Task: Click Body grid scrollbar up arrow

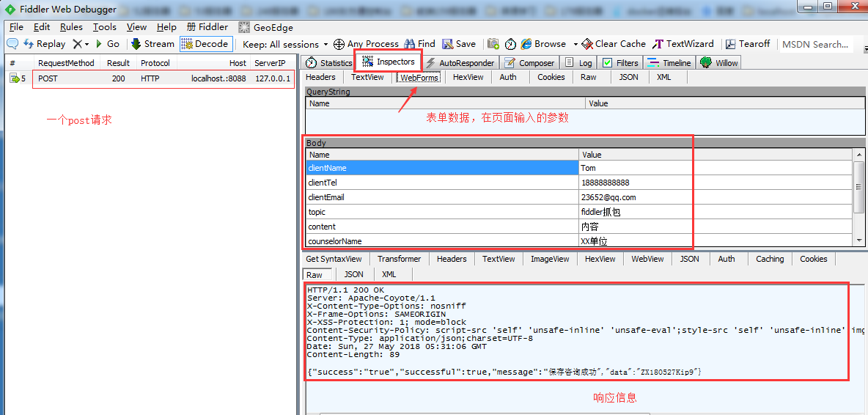Action: click(859, 155)
